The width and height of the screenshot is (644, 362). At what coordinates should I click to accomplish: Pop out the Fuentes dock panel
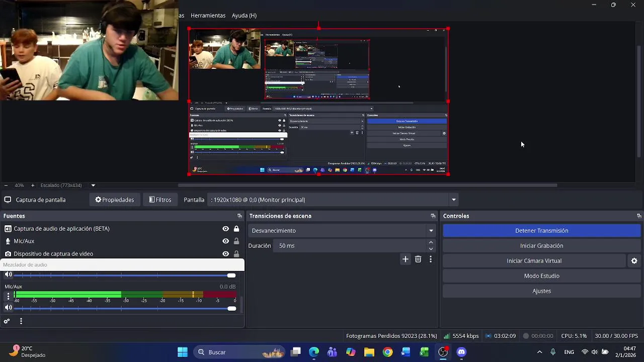click(x=239, y=216)
